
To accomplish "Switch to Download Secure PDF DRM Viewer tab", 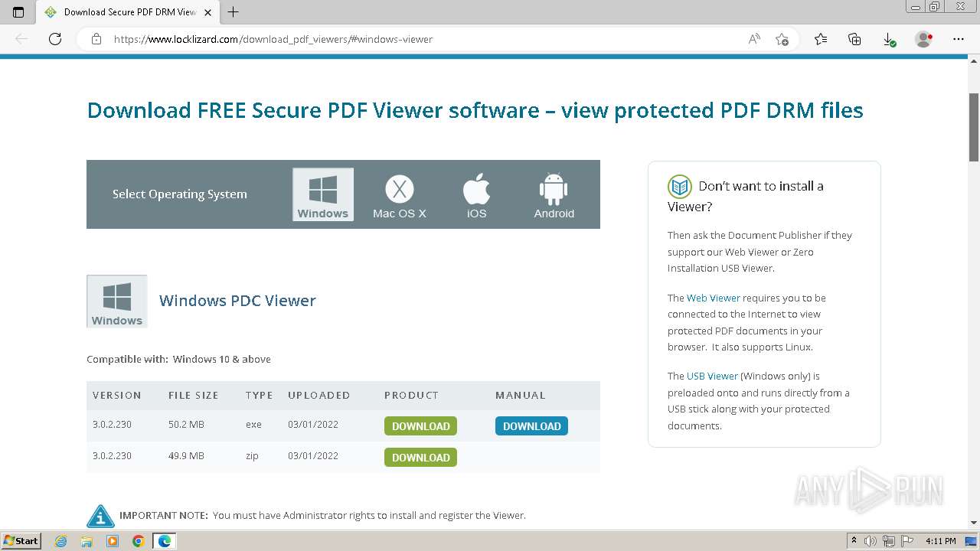I will pos(129,12).
